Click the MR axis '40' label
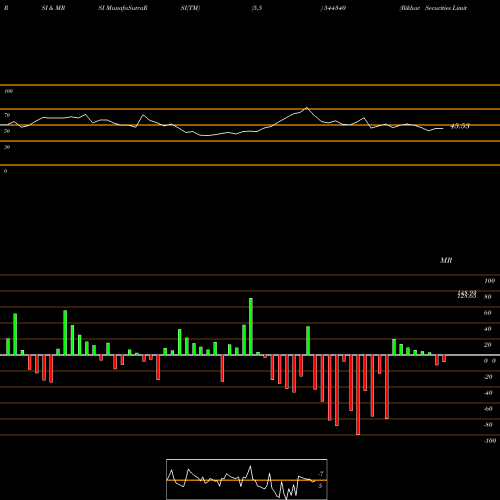Screen dimensions: 500x500 click(x=488, y=329)
